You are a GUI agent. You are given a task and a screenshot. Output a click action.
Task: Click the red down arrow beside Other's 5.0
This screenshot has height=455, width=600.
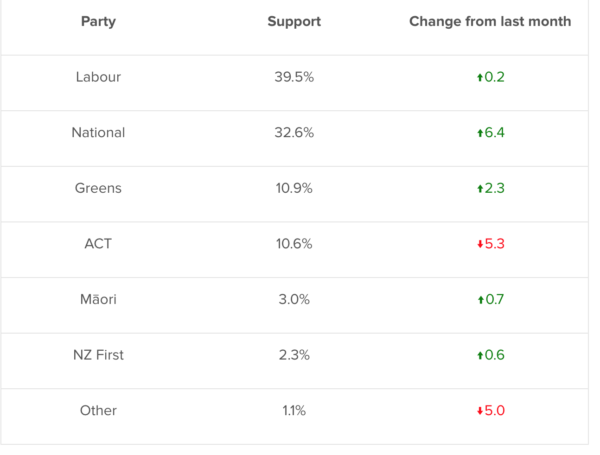point(480,411)
